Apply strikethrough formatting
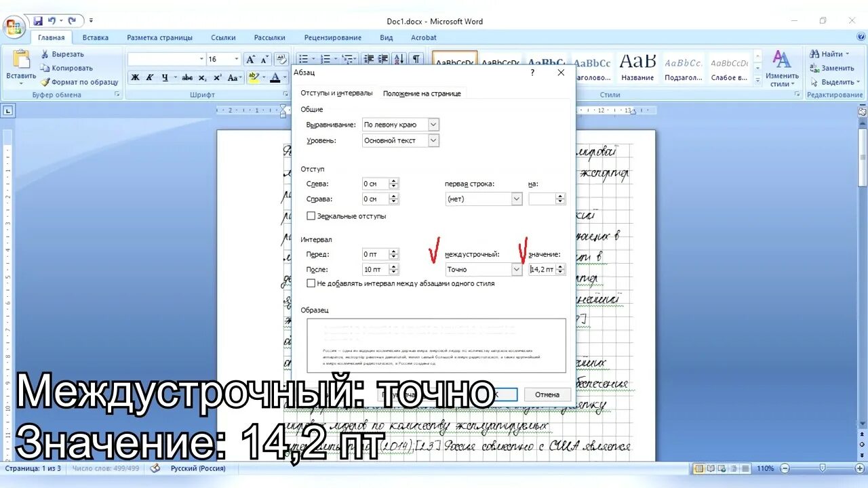The width and height of the screenshot is (868, 488). click(x=187, y=77)
